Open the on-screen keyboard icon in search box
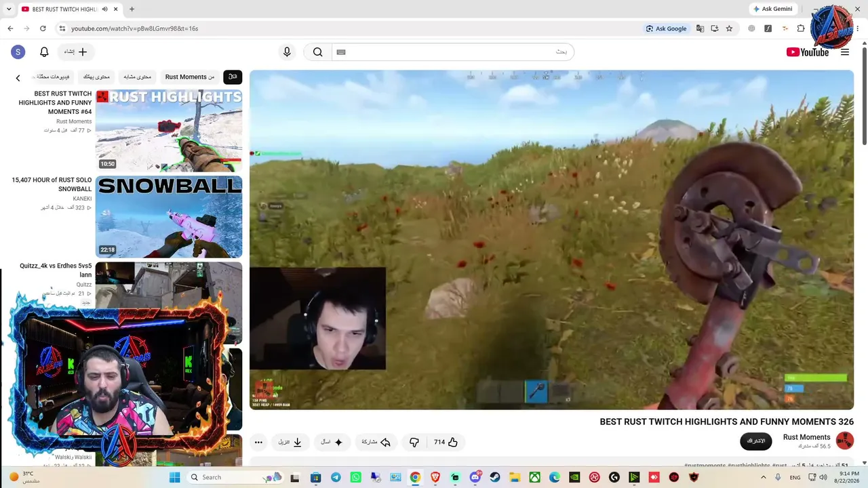 point(341,52)
